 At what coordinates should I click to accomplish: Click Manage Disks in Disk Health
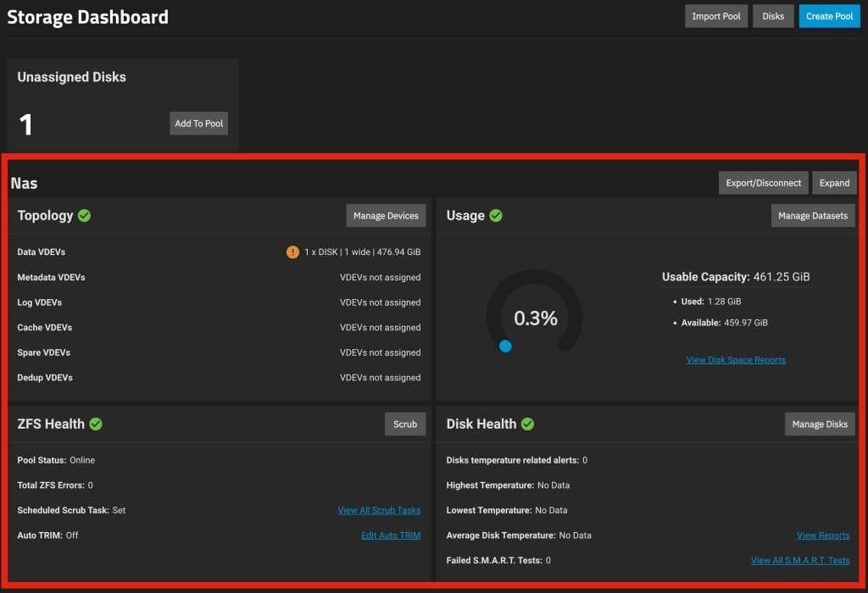[820, 424]
